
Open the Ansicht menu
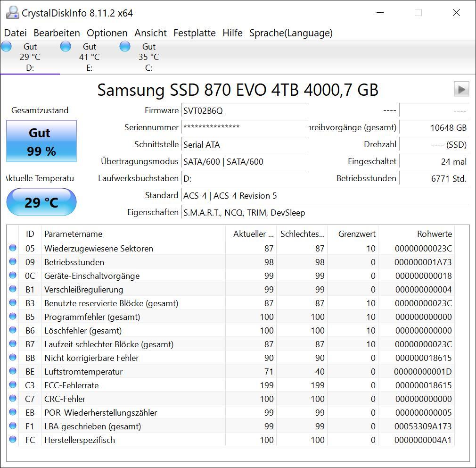coord(150,33)
